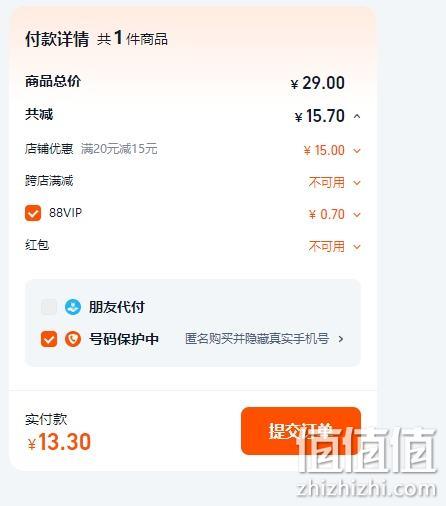The image size is (446, 506).
Task: Expand the 跨店满减 不可用 dropdown
Action: click(357, 183)
